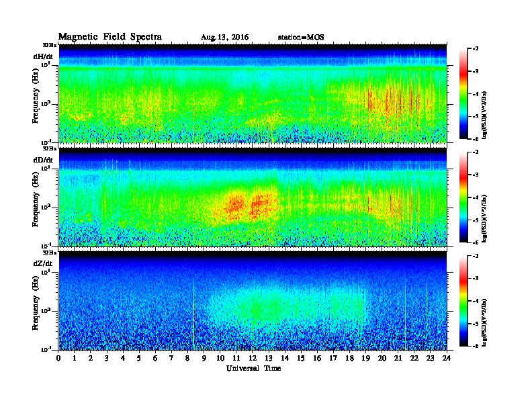The width and height of the screenshot is (532, 411).
Task: Click the dZ/dt panel color scale bar
Action: [x=463, y=301]
